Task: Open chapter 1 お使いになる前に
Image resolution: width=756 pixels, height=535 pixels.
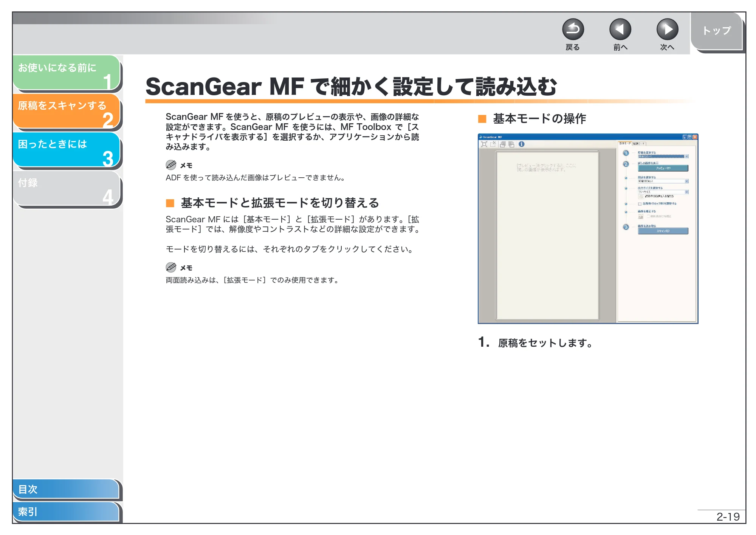Action: (67, 73)
